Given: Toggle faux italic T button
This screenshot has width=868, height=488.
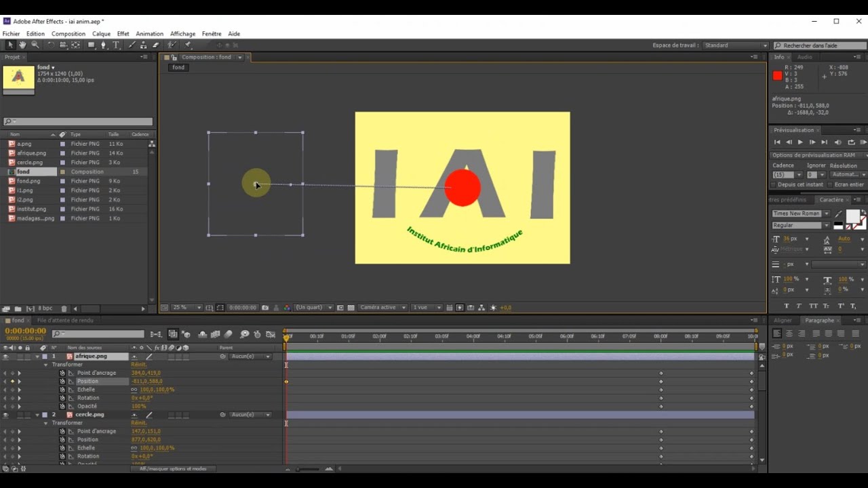Looking at the screenshot, I should pos(799,306).
